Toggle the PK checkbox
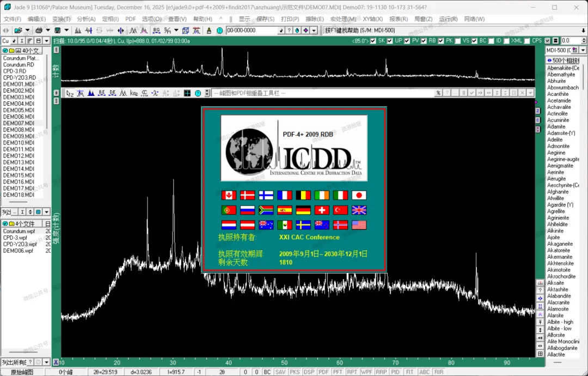This screenshot has height=376, width=588. (x=441, y=40)
